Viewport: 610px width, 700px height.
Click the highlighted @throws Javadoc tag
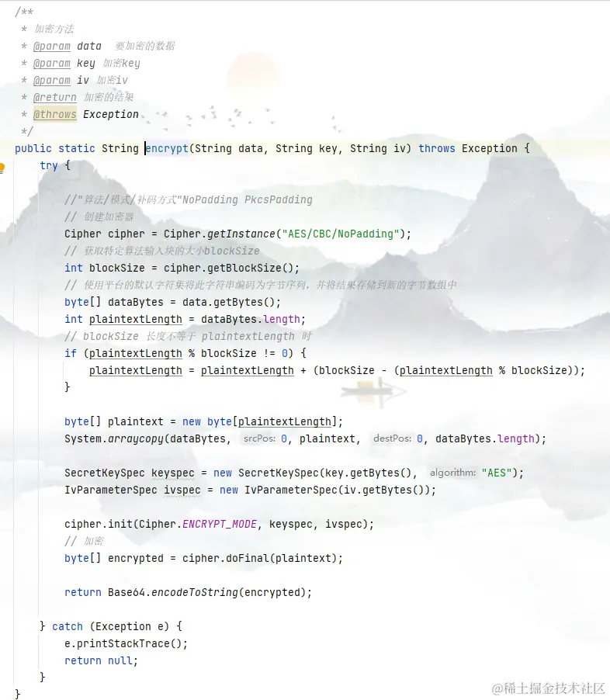pyautogui.click(x=55, y=114)
